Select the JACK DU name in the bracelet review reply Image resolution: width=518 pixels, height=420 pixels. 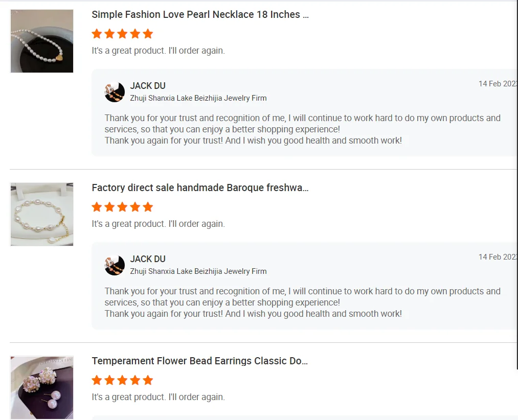point(148,259)
